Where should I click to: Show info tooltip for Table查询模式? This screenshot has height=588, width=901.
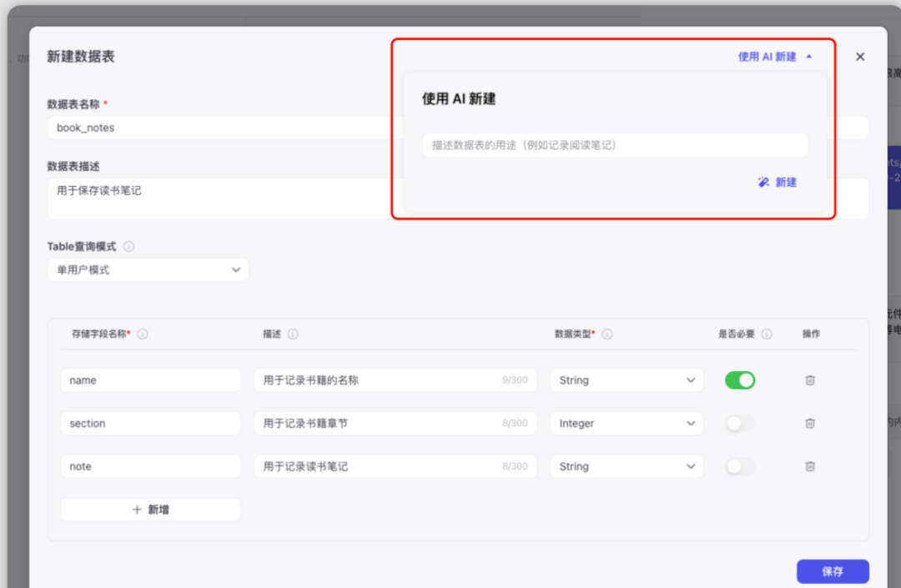point(129,246)
